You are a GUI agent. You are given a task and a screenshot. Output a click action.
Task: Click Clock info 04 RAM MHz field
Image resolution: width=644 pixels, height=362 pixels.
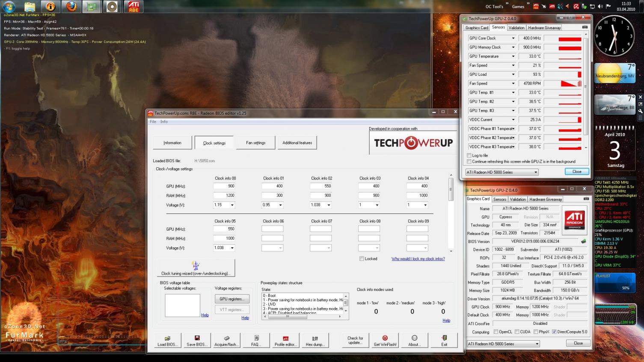(x=417, y=195)
